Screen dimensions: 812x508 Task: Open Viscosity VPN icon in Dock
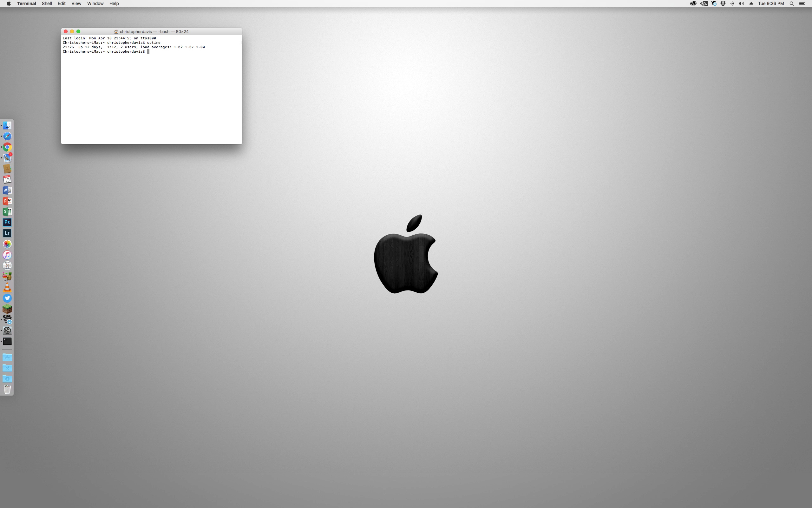(7, 319)
